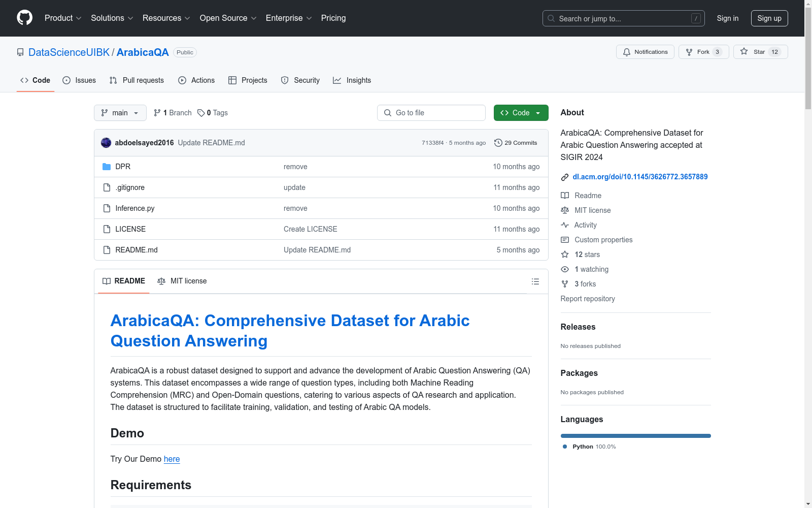812x508 pixels.
Task: Click the tag icon beside 0 Tags
Action: point(201,113)
